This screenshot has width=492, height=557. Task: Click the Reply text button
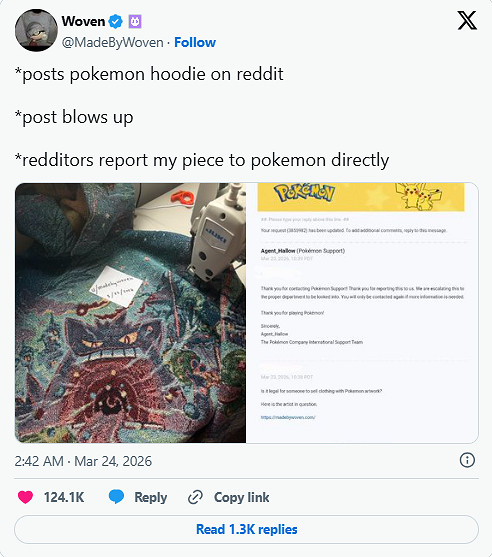[151, 497]
